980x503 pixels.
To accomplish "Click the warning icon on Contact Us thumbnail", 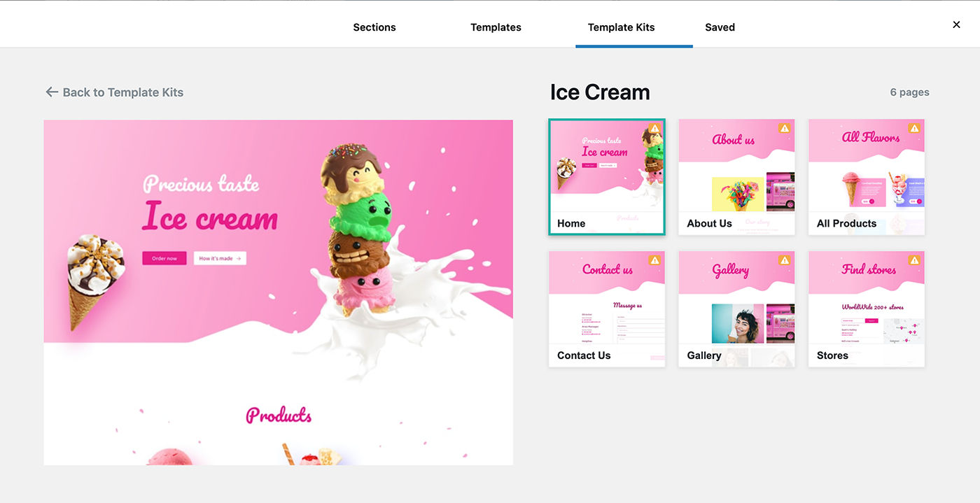I will (x=654, y=260).
